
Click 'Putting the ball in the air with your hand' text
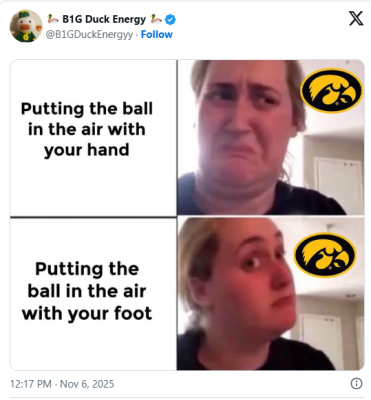[x=87, y=129]
